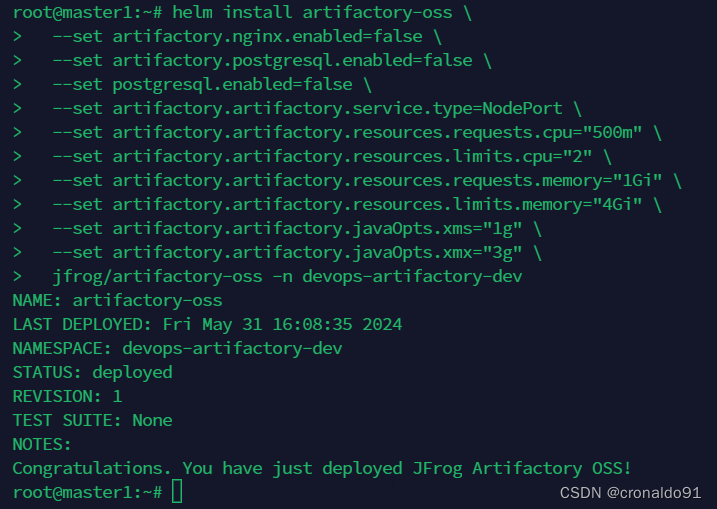717x509 pixels.
Task: Click the 'LAST DEPLOYED: Fri May 31' line
Action: pos(207,324)
